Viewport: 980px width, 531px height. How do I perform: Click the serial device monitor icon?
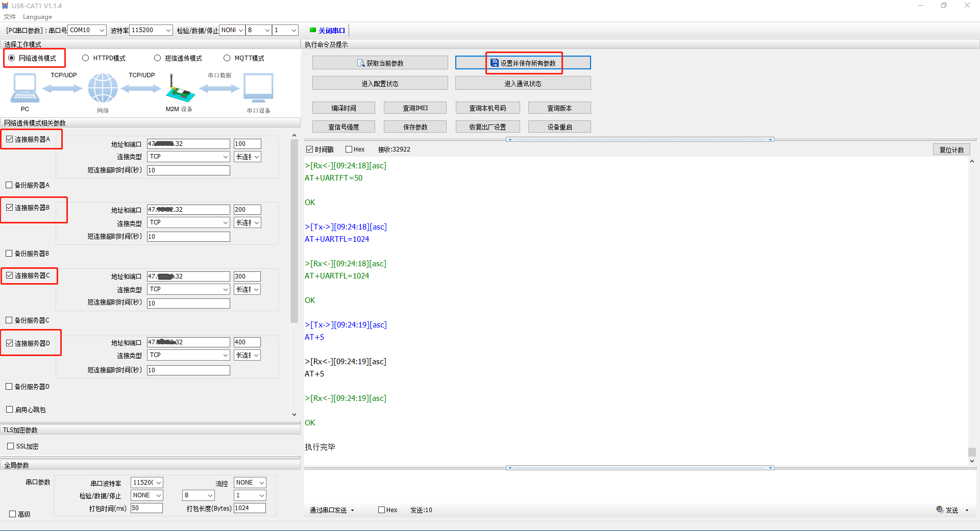click(x=258, y=88)
